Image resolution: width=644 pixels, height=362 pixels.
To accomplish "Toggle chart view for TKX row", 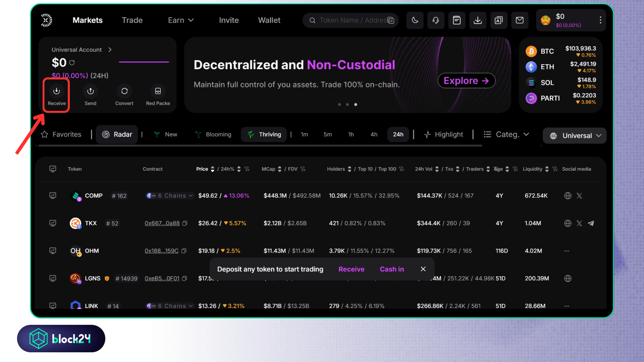I will (53, 223).
